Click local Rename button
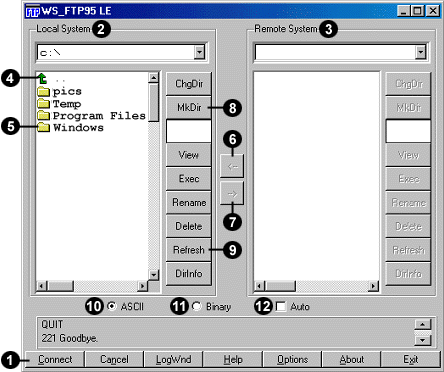This screenshot has width=444, height=372. pyautogui.click(x=189, y=202)
